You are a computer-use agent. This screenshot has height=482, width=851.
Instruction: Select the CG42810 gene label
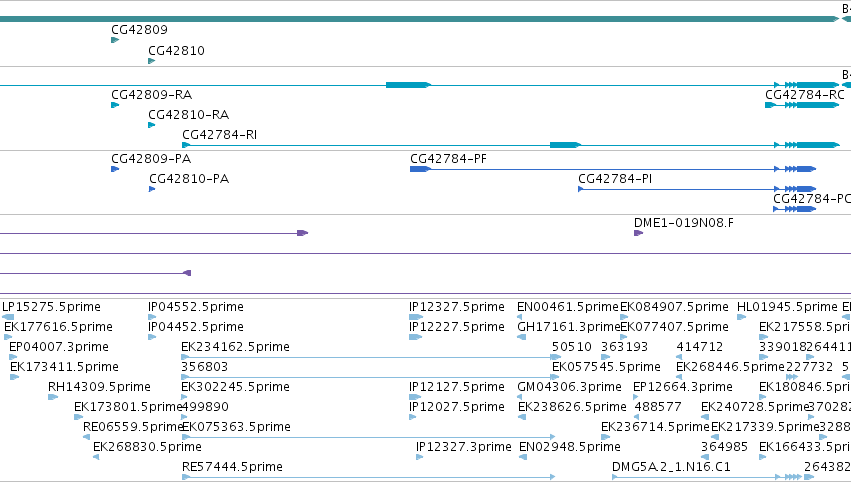tap(176, 51)
